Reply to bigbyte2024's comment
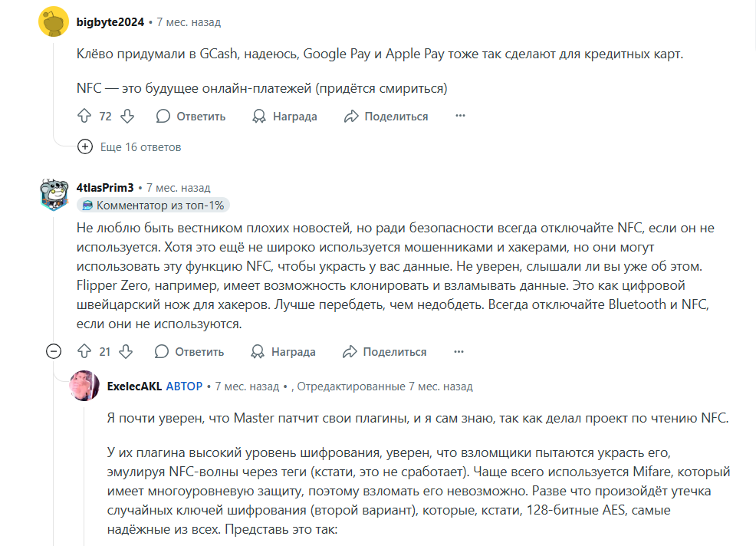Viewport: 756px width, 546px height. (191, 117)
